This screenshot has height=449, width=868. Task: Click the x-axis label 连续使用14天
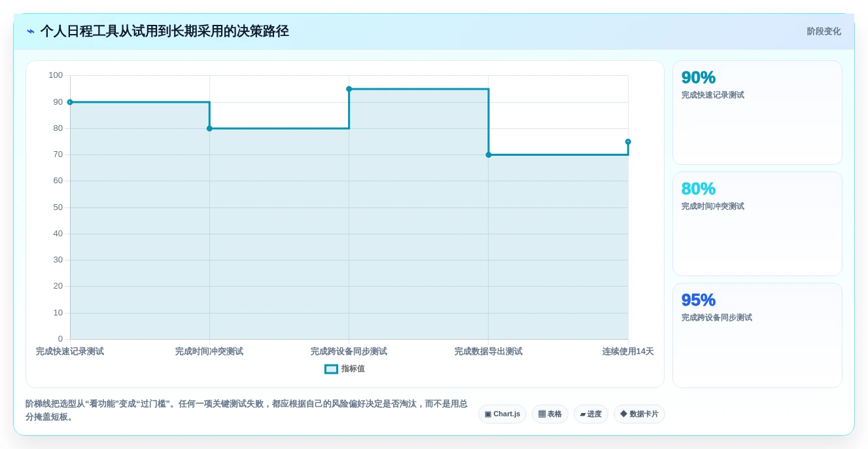[x=628, y=351]
